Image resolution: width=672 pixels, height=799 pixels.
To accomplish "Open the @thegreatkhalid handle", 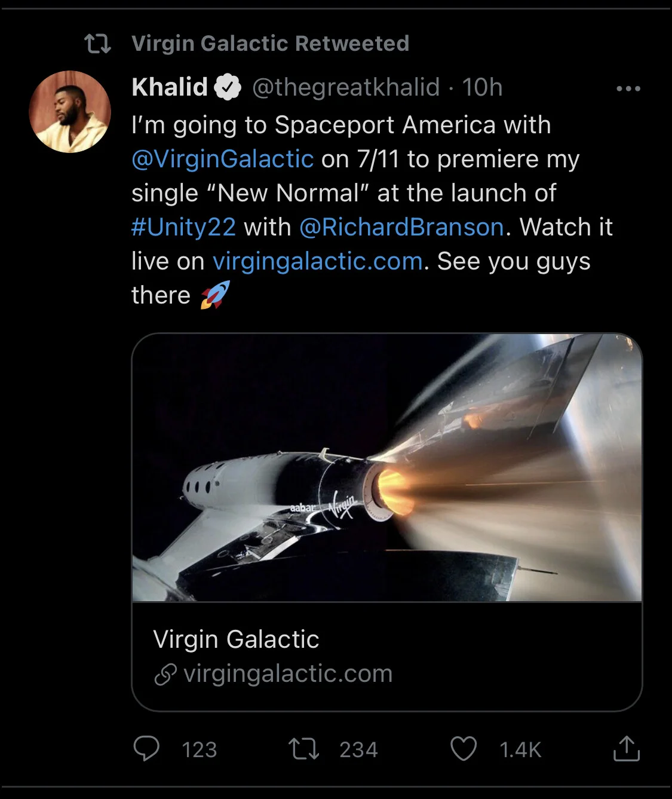I will coord(346,87).
